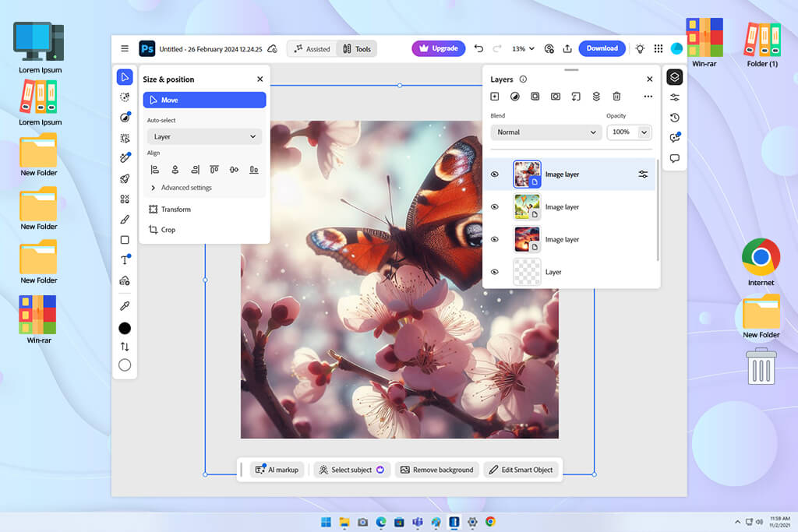Viewport: 798px width, 532px height.
Task: Open the rocket Quick actions tool
Action: click(x=125, y=178)
